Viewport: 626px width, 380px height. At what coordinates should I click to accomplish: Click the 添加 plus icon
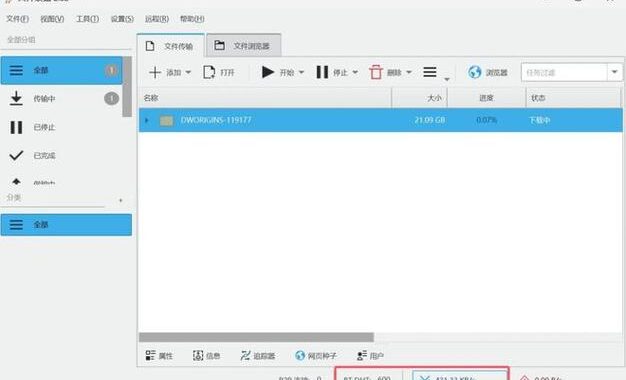coord(155,72)
